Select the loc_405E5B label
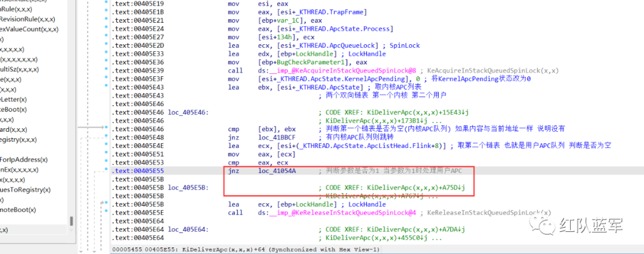Screen dimensions: 644x254 click(x=188, y=188)
